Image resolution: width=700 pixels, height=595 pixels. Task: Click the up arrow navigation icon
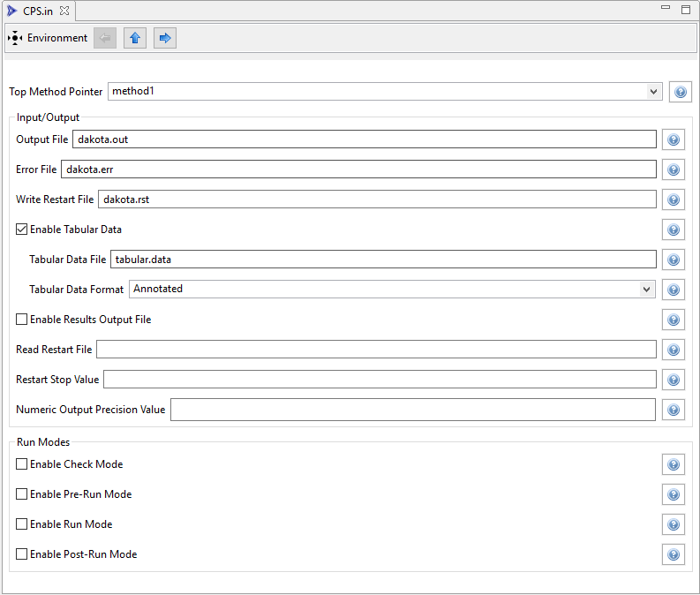click(x=135, y=38)
